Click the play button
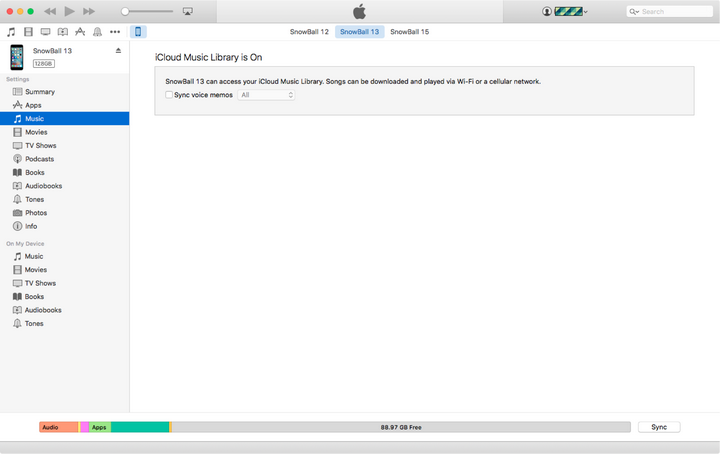720x454 pixels. click(69, 11)
